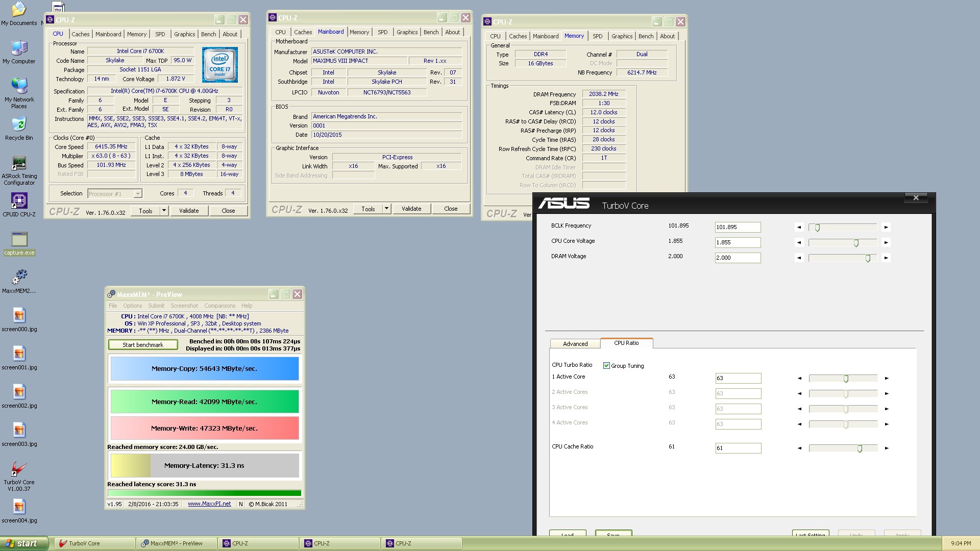
Task: Open the File menu in MaxxMEM²
Action: click(x=113, y=306)
